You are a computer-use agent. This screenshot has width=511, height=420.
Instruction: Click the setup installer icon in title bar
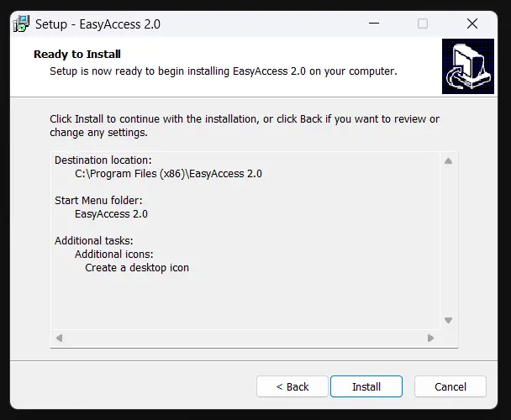(21, 24)
